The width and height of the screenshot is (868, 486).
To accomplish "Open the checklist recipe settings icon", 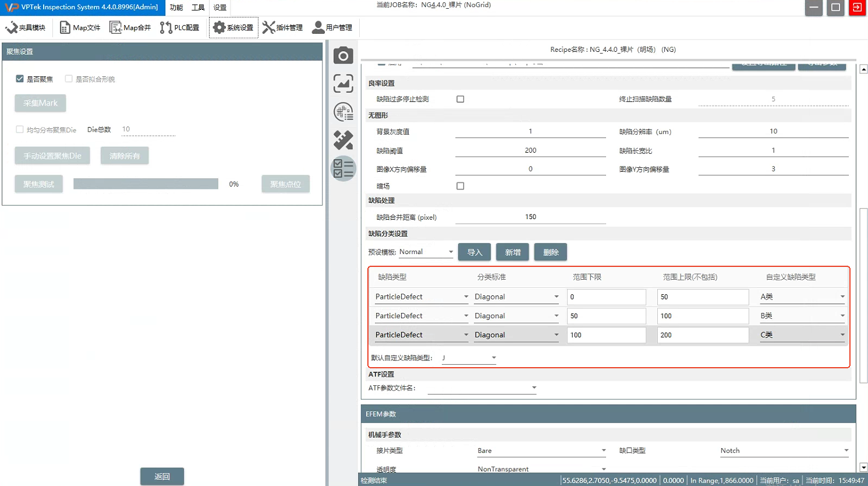I will (343, 168).
